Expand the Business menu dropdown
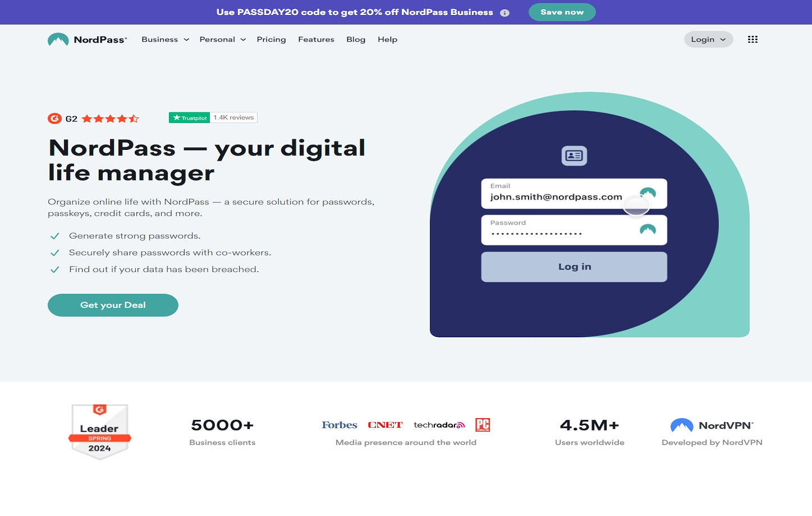 pos(165,39)
